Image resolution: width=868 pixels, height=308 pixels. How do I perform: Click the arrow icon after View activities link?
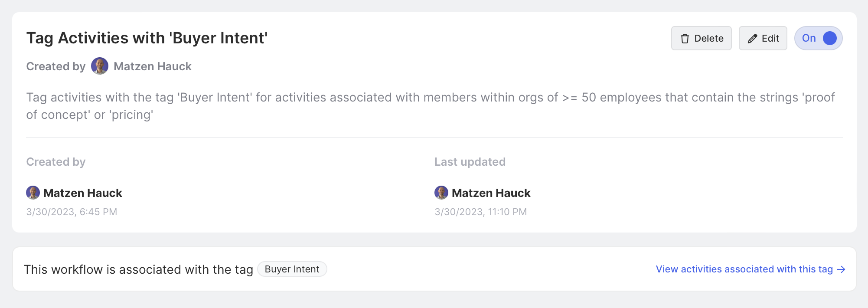pos(841,269)
